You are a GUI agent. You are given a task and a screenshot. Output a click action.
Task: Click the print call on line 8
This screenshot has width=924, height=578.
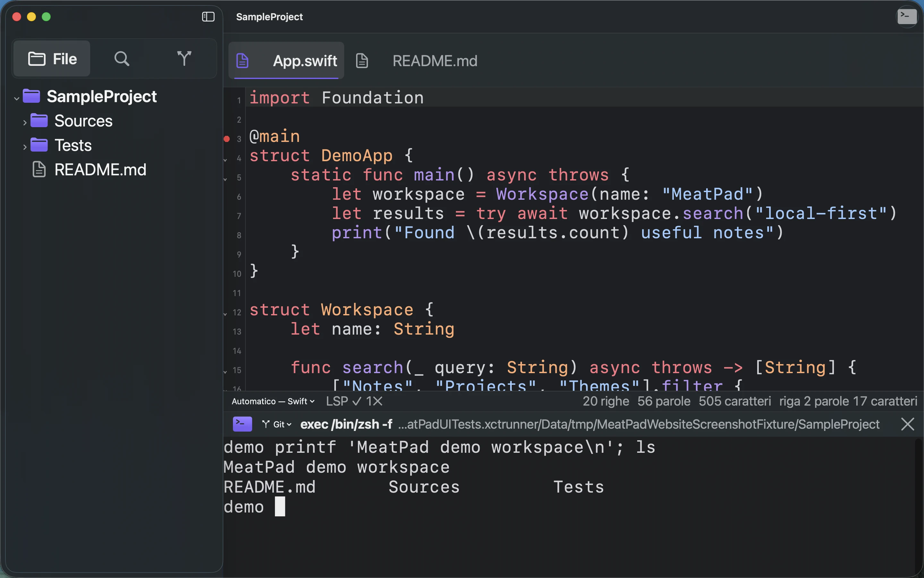558,233
